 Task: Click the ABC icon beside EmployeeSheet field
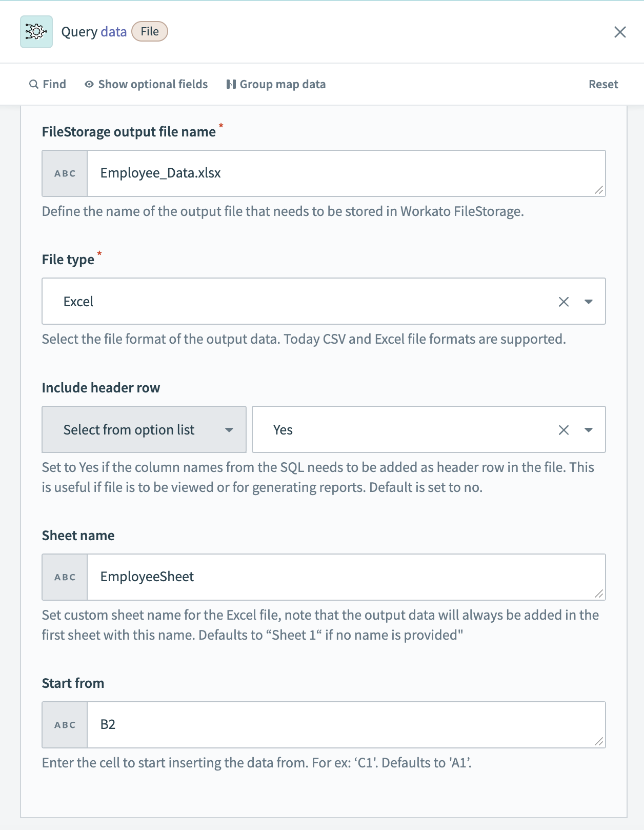[x=64, y=577]
